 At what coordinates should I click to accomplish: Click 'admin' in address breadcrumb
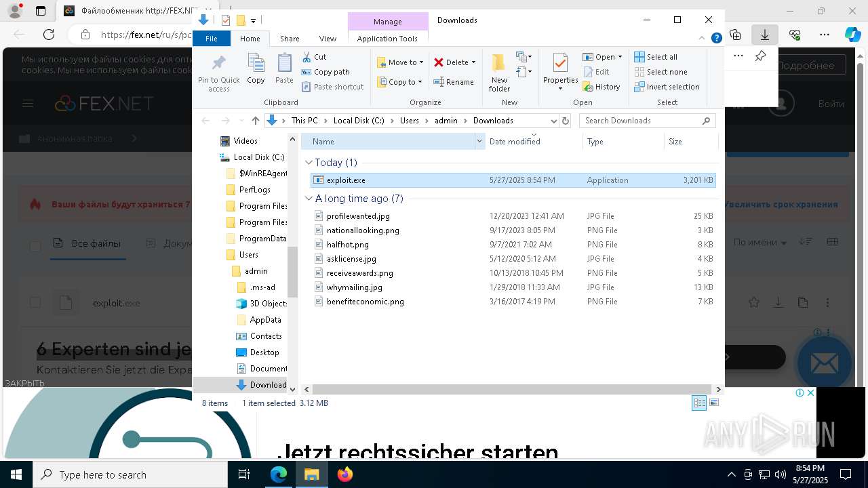click(446, 121)
